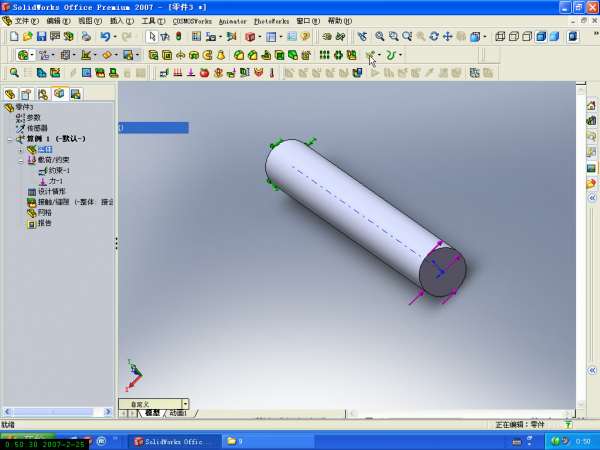The image size is (600, 450).
Task: Open the 帮助 menu
Action: point(339,21)
